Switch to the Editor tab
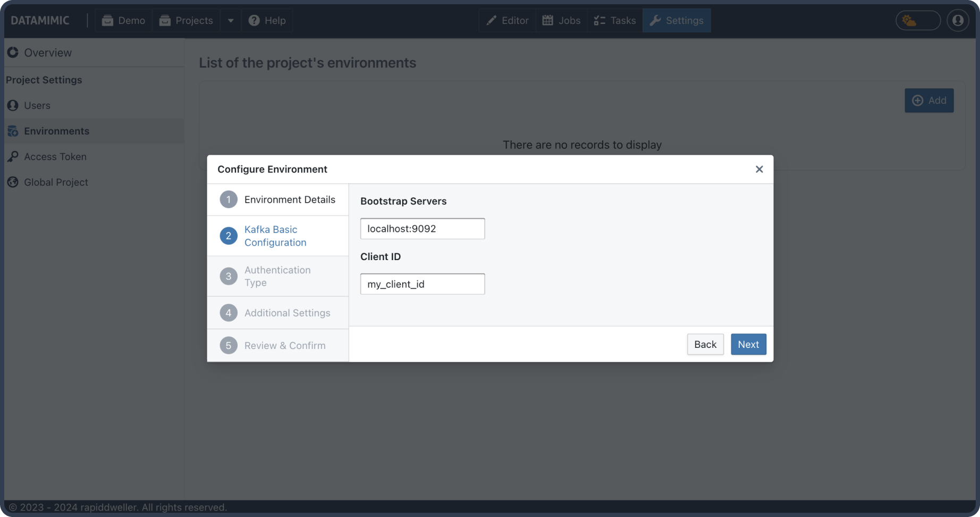Image resolution: width=980 pixels, height=517 pixels. pos(507,21)
